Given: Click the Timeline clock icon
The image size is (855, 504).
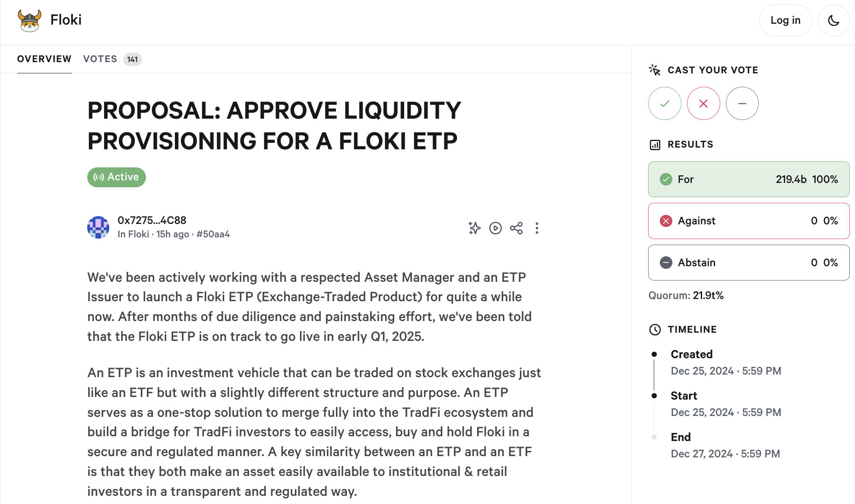Looking at the screenshot, I should (655, 330).
